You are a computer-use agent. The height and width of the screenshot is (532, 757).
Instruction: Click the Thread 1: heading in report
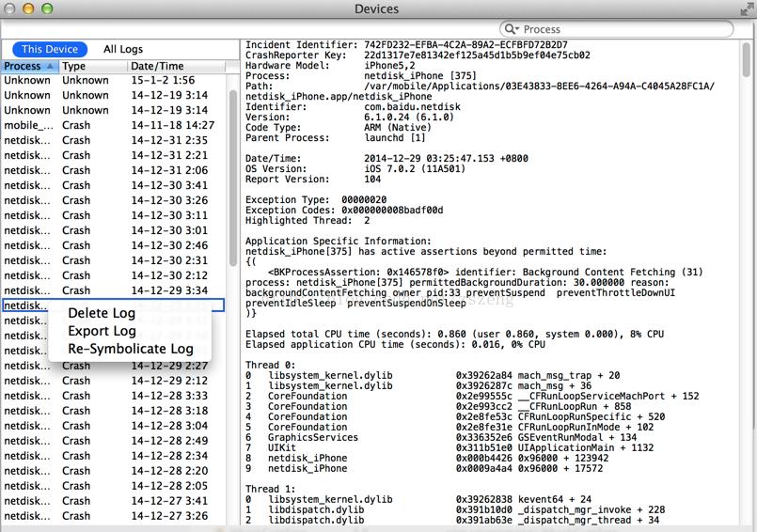click(x=271, y=489)
